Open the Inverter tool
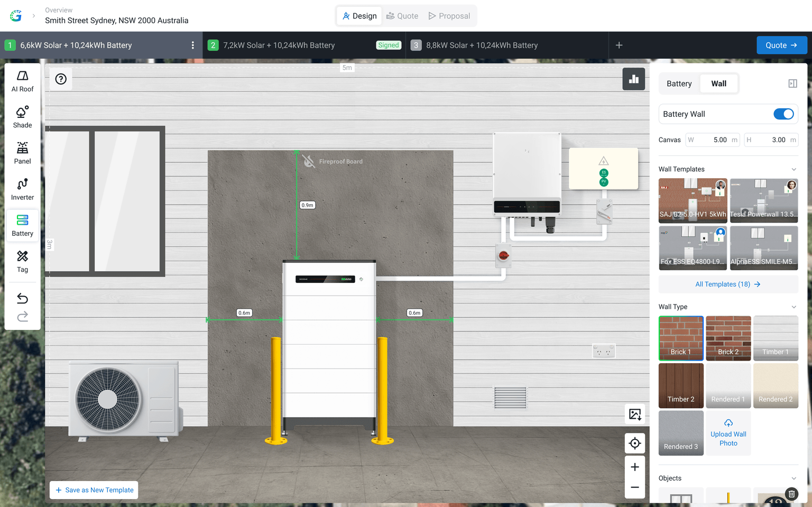 click(x=22, y=189)
